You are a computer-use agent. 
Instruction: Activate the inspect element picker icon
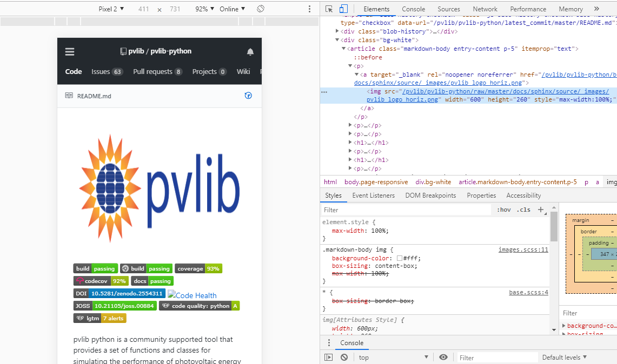click(329, 9)
